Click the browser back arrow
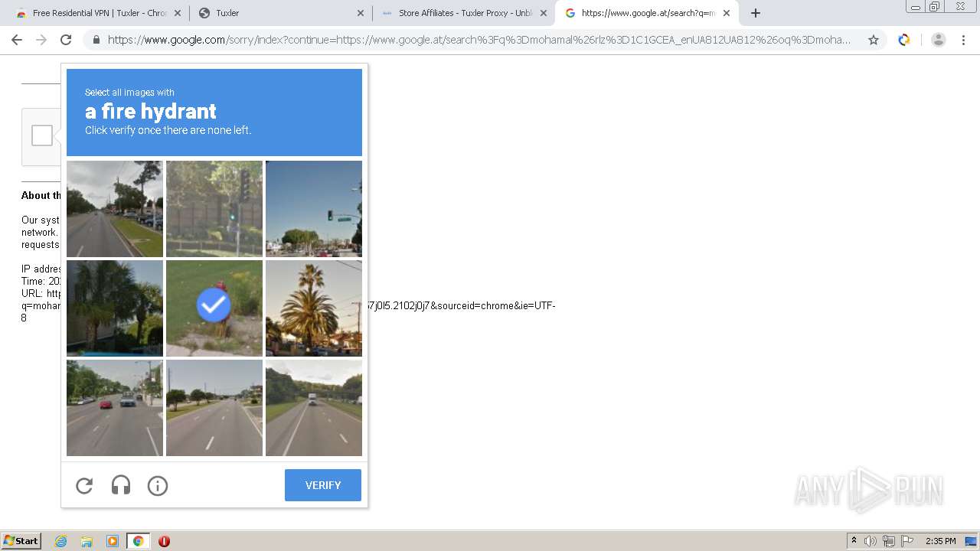This screenshot has width=980, height=551. click(x=17, y=40)
